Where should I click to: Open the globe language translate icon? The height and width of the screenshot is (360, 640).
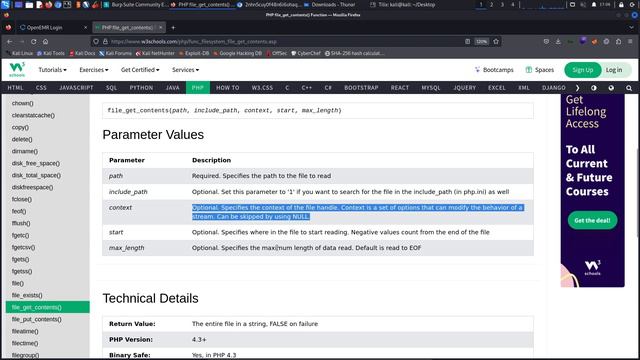click(611, 88)
